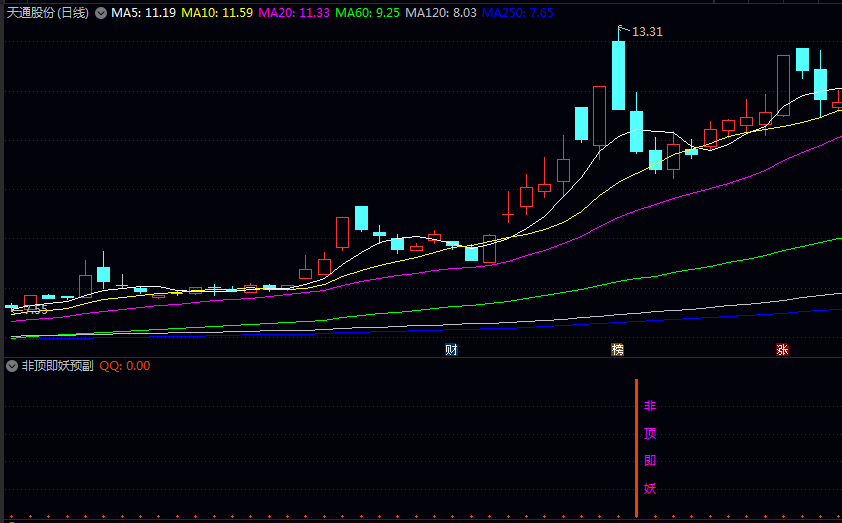Click the vertical 非顶即妖 magenta text
This screenshot has width=842, height=523.
[650, 447]
